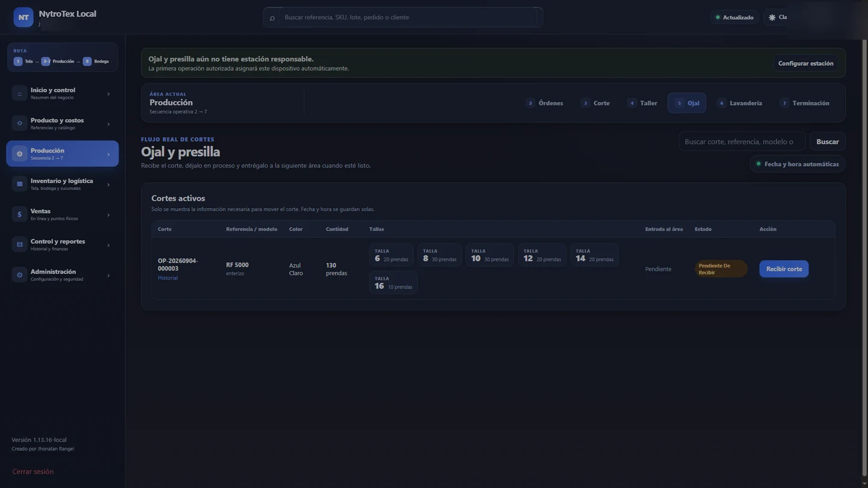Image resolution: width=868 pixels, height=488 pixels.
Task: Focus the top search field for referencia, SKU, lote
Action: click(x=410, y=17)
